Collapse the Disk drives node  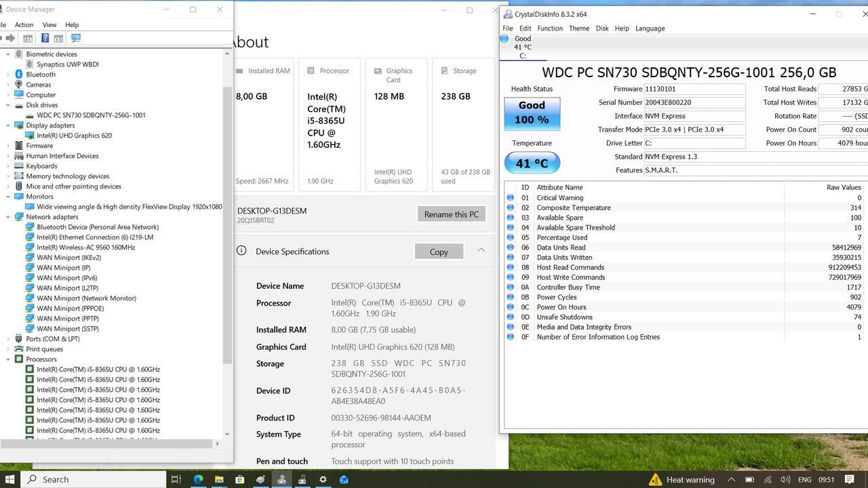(x=8, y=105)
